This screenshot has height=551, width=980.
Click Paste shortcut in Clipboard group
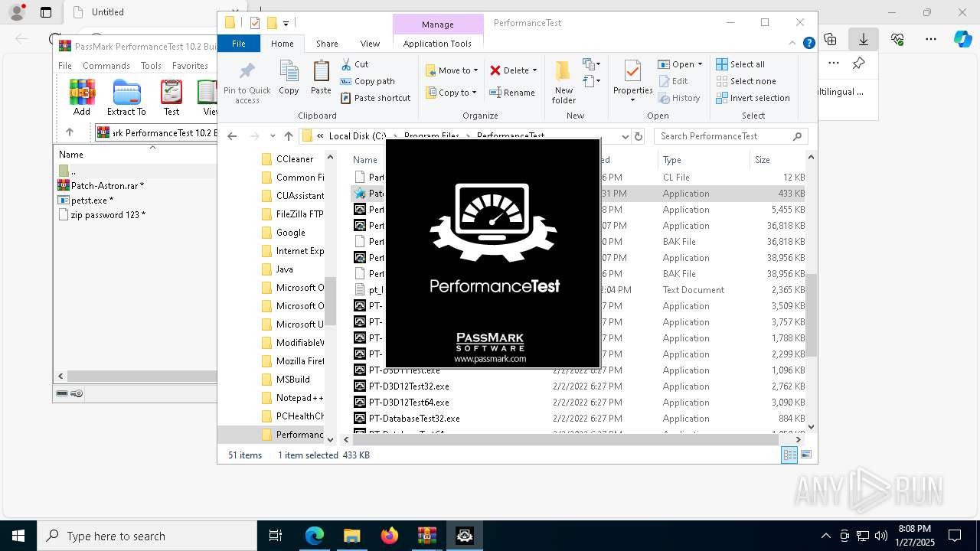click(375, 98)
